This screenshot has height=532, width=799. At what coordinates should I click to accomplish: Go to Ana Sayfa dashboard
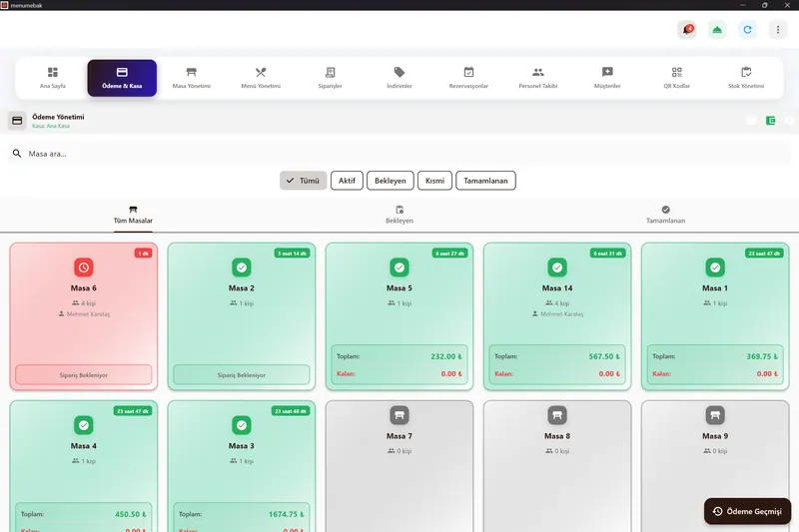[x=53, y=78]
